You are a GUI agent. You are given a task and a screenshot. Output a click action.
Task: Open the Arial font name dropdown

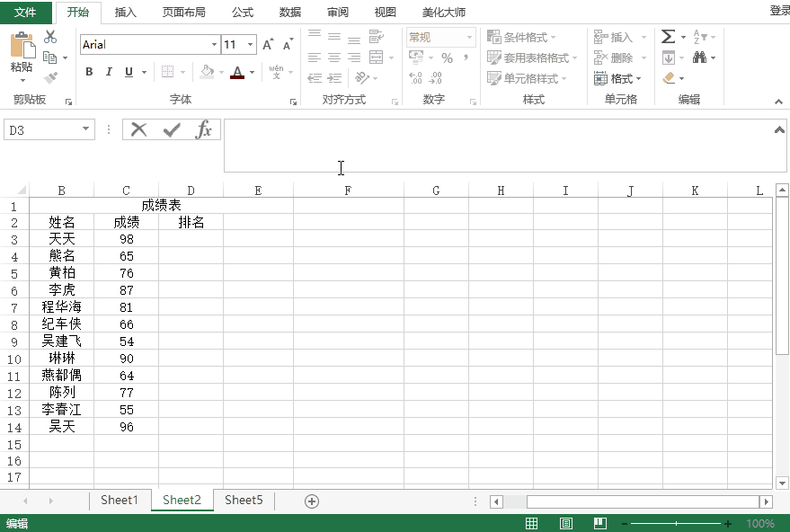(214, 44)
